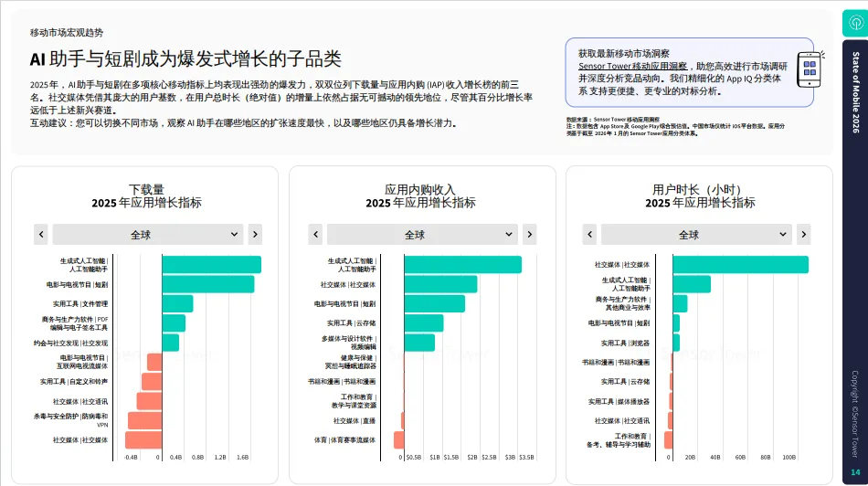Go to previous market in 应用内购收入 chart
868x486 pixels.
[x=315, y=234]
